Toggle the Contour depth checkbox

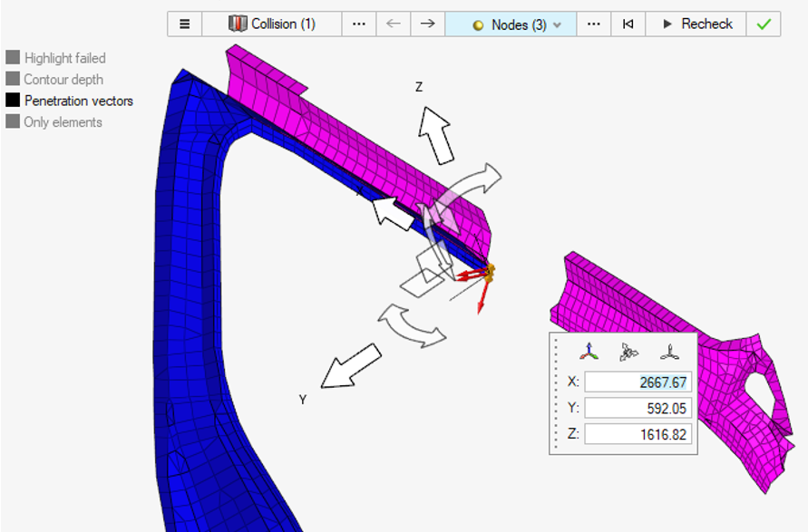click(x=13, y=80)
